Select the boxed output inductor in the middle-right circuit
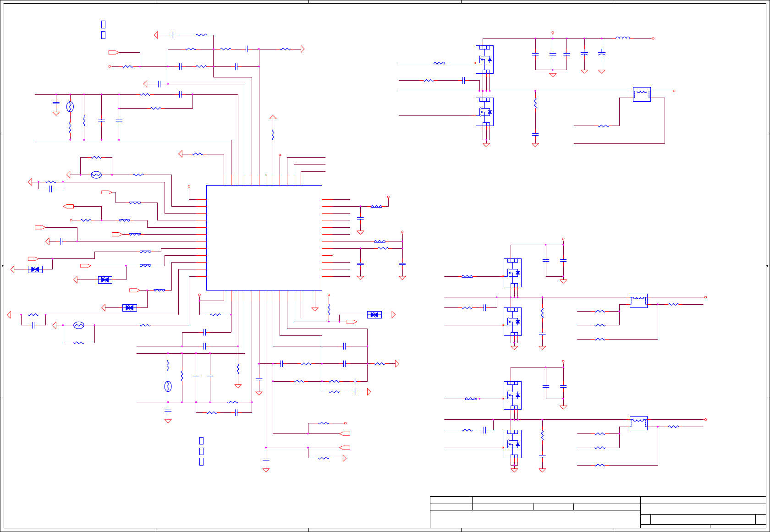 coord(638,301)
